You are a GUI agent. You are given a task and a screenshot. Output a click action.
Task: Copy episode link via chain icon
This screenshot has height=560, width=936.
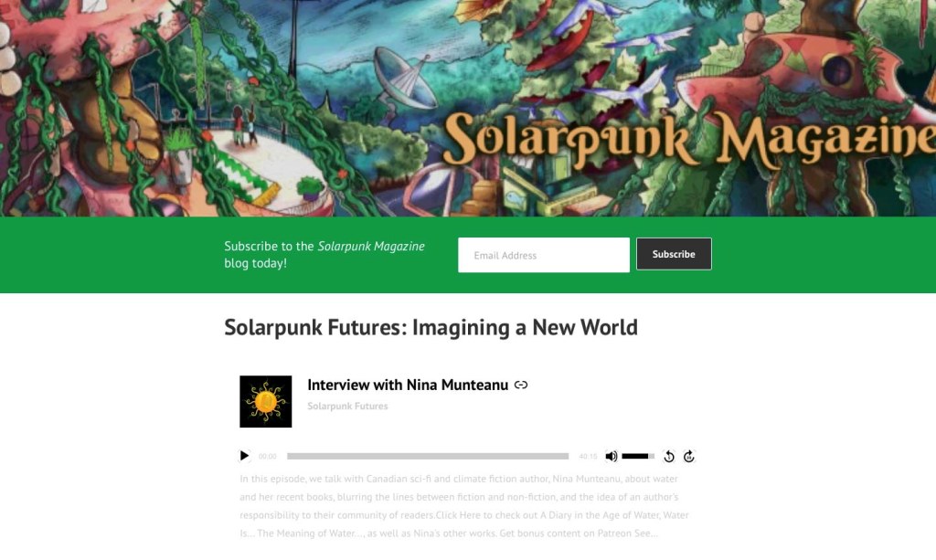pos(521,385)
